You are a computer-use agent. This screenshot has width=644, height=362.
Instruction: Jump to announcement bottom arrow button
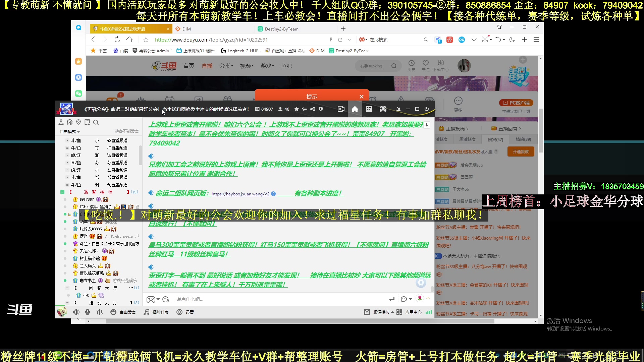click(427, 125)
